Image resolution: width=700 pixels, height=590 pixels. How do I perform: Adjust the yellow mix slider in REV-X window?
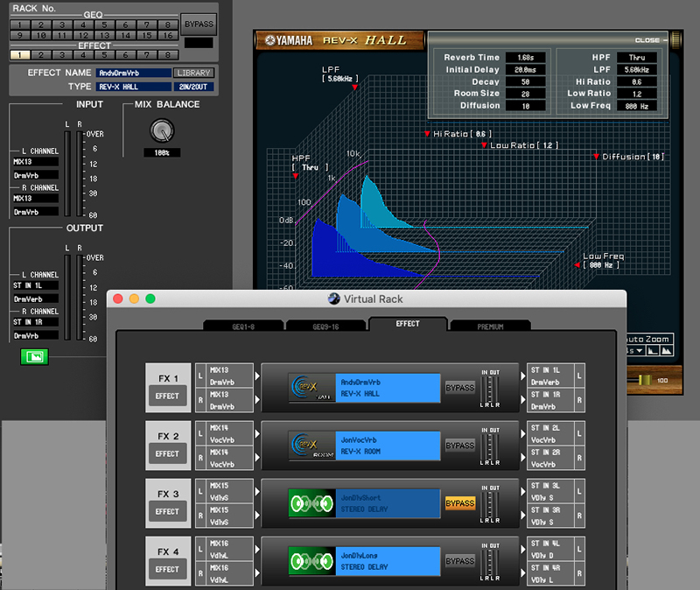(x=644, y=380)
